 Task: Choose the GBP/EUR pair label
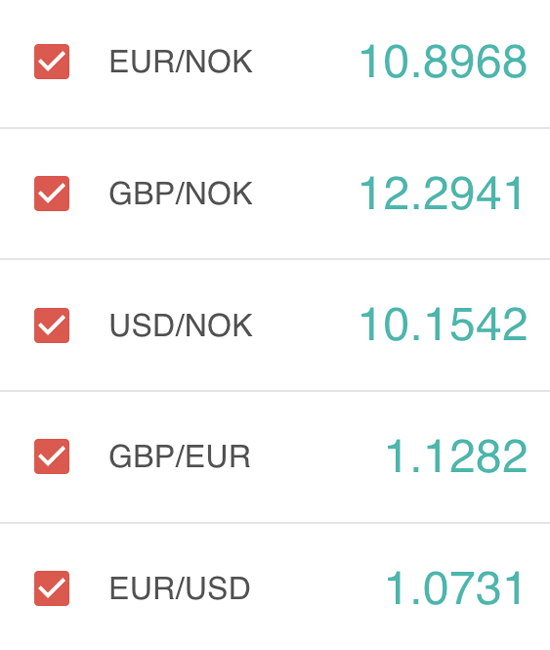(x=179, y=456)
